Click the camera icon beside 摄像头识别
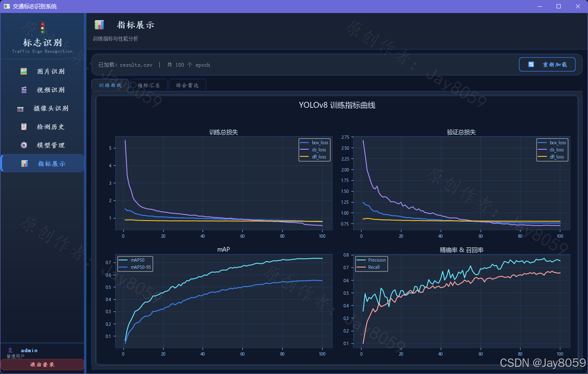Image resolution: width=588 pixels, height=374 pixels. (x=20, y=109)
